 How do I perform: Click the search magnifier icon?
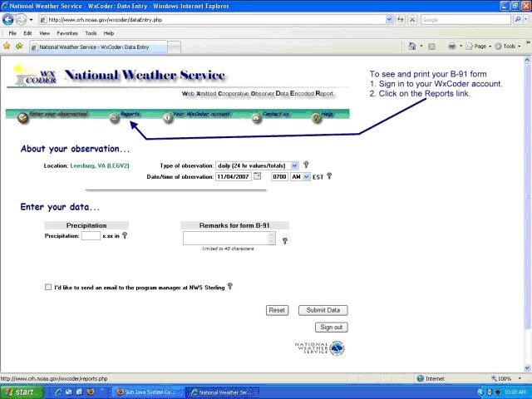pos(518,20)
